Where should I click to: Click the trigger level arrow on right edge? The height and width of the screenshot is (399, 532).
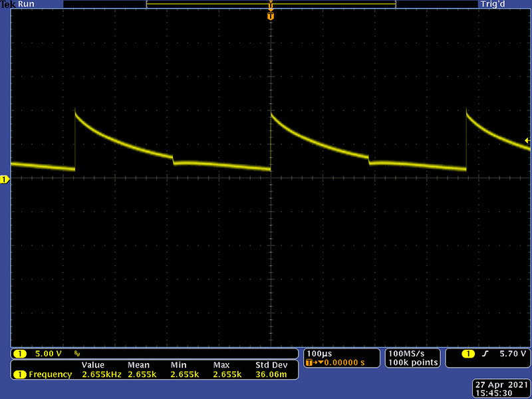tap(527, 140)
